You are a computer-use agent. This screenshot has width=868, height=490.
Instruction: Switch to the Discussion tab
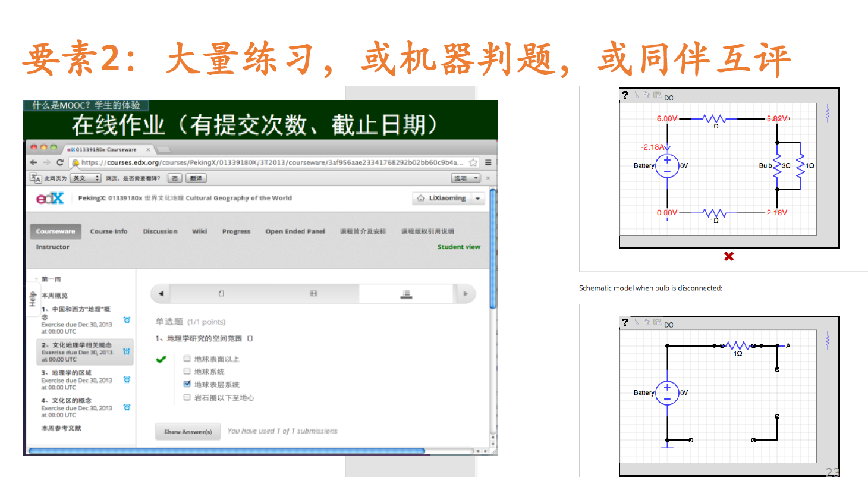coord(160,231)
